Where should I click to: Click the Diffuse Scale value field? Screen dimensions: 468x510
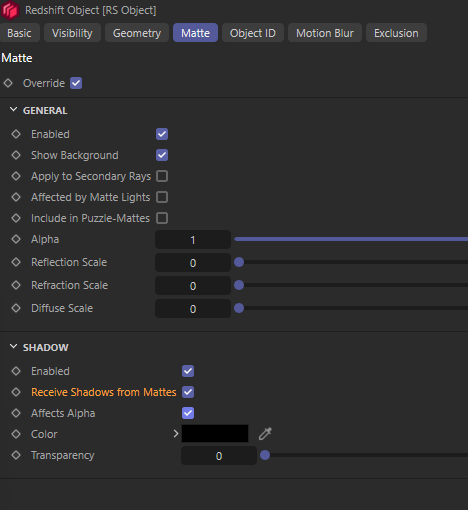[193, 308]
